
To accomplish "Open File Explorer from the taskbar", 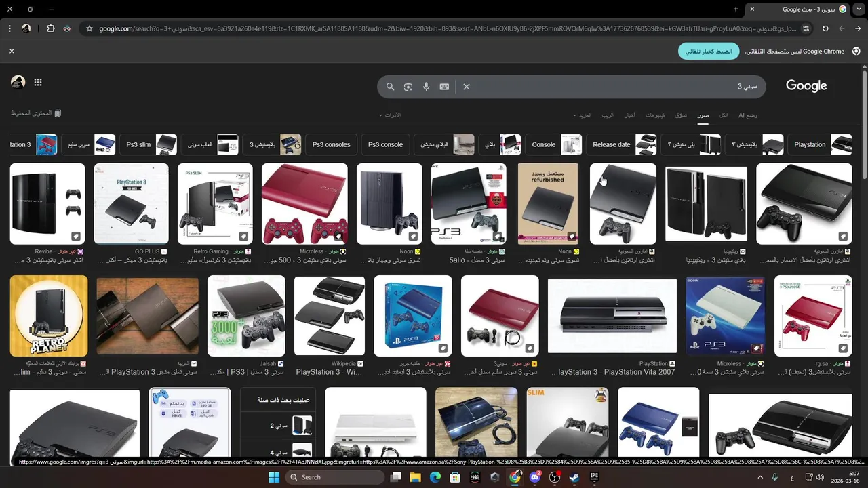I will point(415,477).
